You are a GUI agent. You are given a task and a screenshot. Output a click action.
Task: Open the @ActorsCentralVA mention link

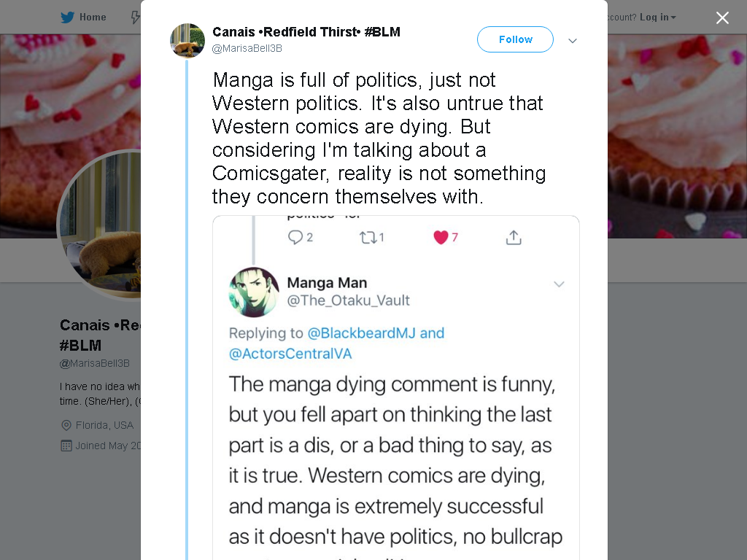coord(290,354)
